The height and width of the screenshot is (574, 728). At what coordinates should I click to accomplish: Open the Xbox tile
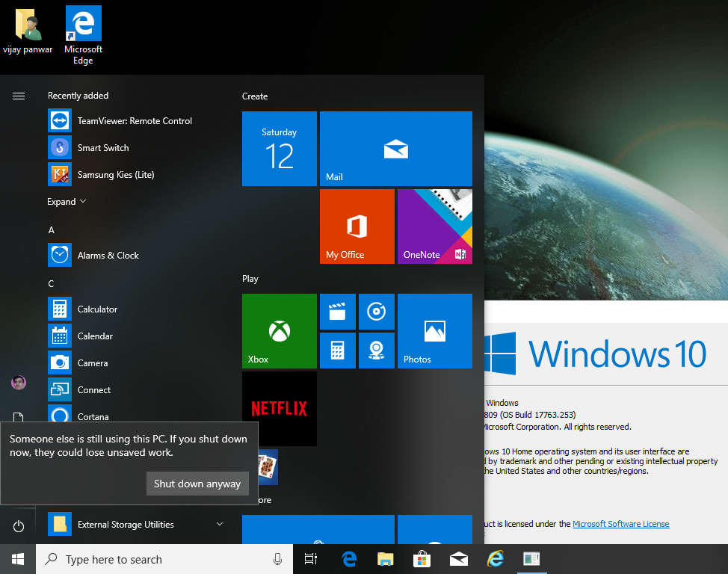[279, 331]
